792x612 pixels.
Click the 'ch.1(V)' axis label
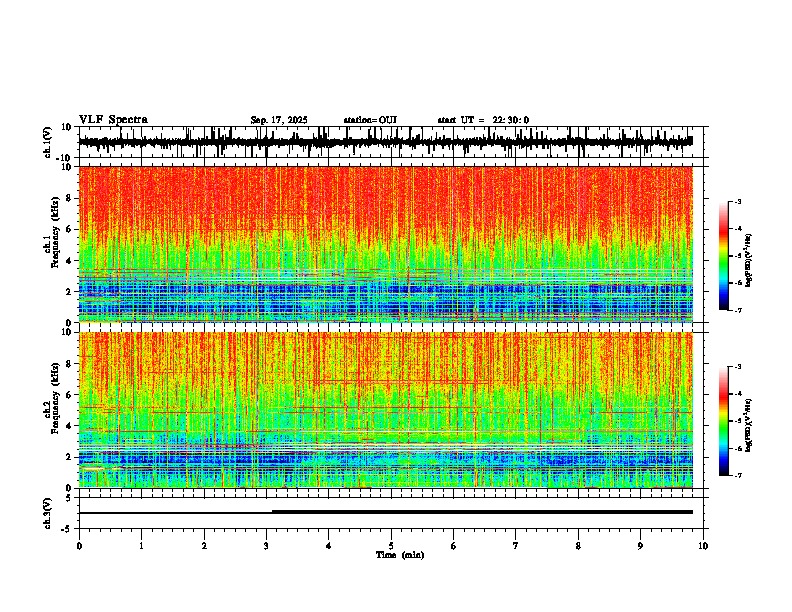pos(48,142)
